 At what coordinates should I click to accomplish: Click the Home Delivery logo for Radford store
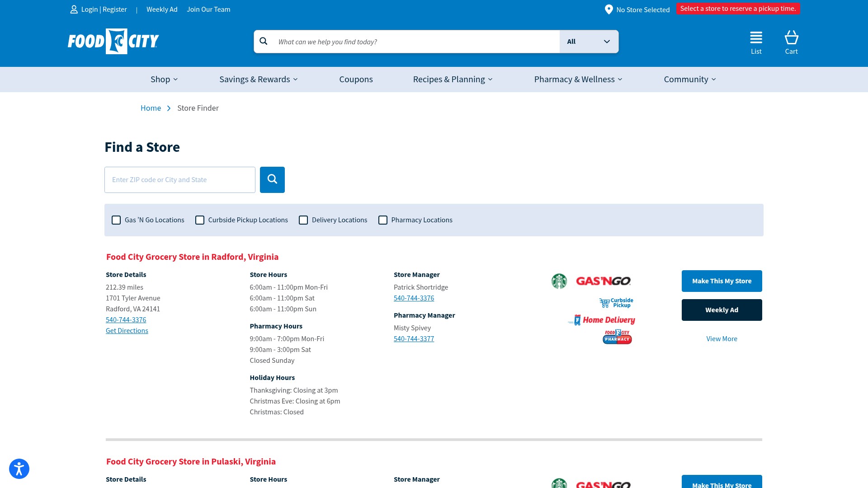602,320
